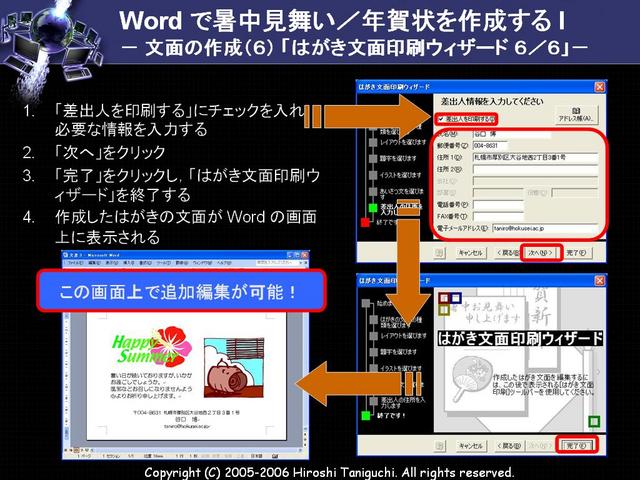Select 差出人の住所を入力します step in lower wizard

(x=403, y=402)
